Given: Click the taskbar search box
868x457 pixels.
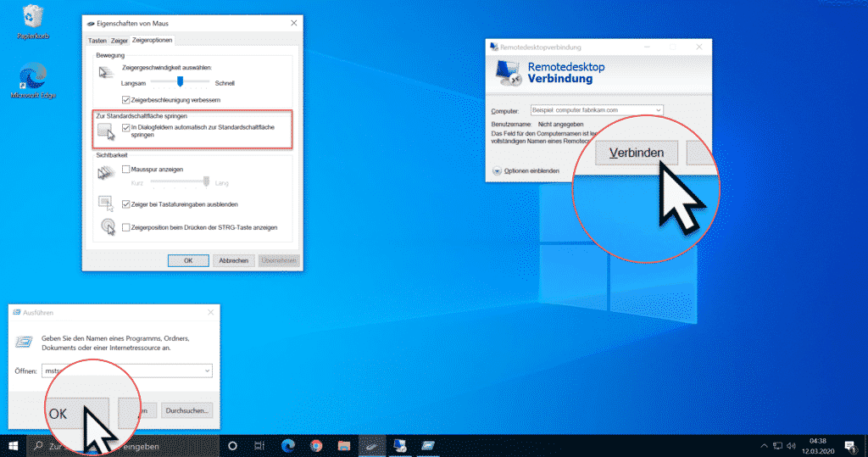Looking at the screenshot, I should tap(123, 445).
